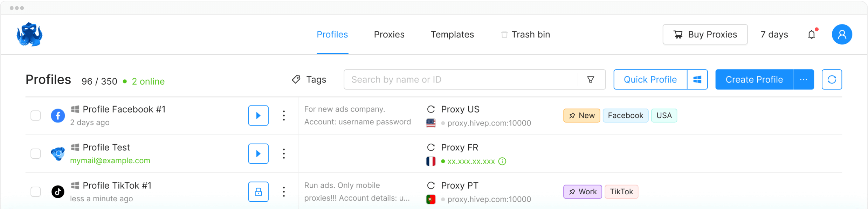Launch Profile Facebook #1 with play button

coord(258,116)
